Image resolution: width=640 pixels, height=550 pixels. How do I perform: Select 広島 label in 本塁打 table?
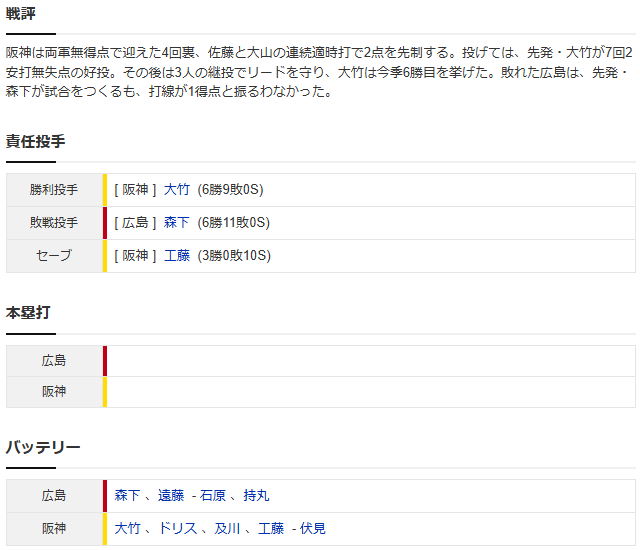[x=54, y=361]
